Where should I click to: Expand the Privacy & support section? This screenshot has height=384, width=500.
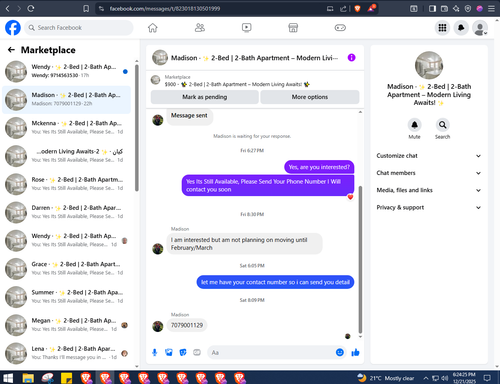coord(429,207)
